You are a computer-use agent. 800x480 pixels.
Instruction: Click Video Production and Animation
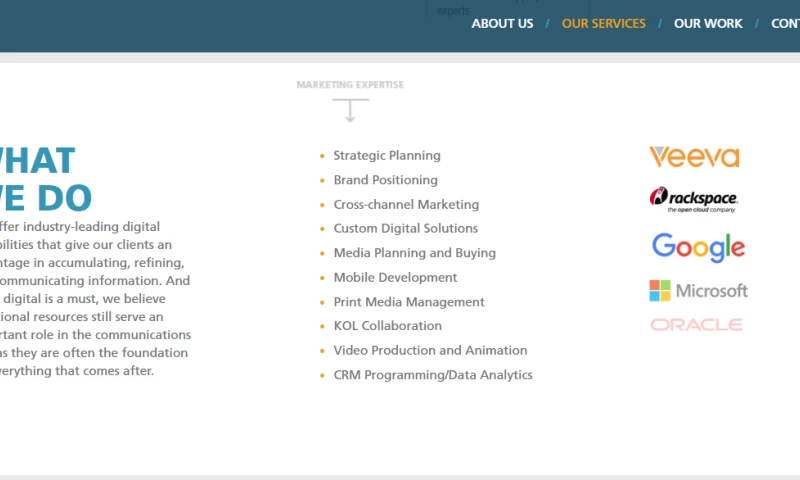(x=430, y=351)
